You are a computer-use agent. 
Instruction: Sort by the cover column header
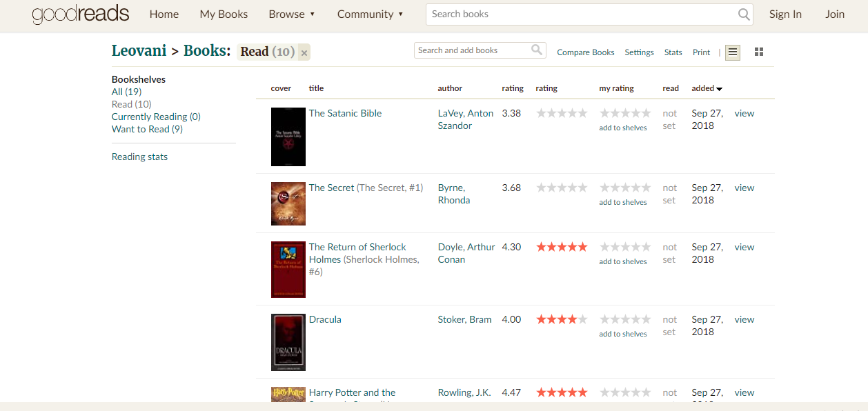[281, 88]
